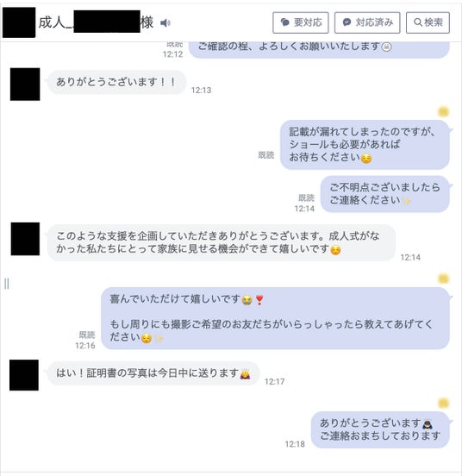Screen dimensions: 462x476
Task: Select the ご不明点ございましたら message bubble
Action: tap(385, 194)
